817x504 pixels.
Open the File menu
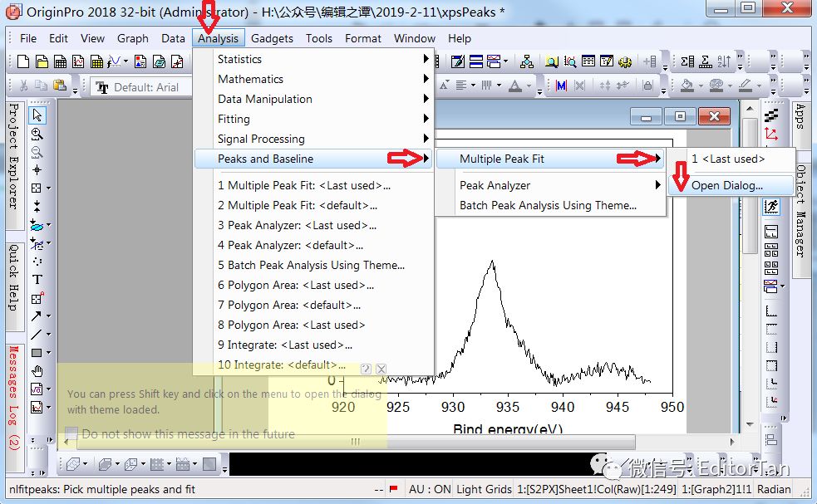pyautogui.click(x=28, y=38)
